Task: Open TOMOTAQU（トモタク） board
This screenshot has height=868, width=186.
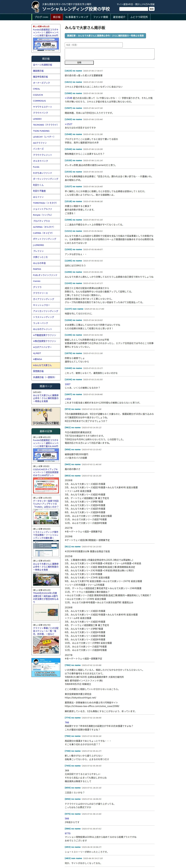Action: 46,203
